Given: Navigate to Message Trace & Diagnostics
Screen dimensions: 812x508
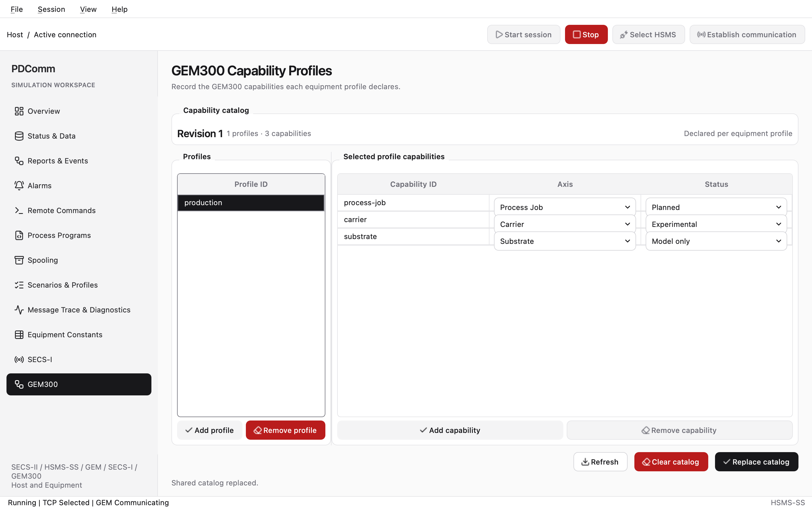Looking at the screenshot, I should pyautogui.click(x=79, y=310).
